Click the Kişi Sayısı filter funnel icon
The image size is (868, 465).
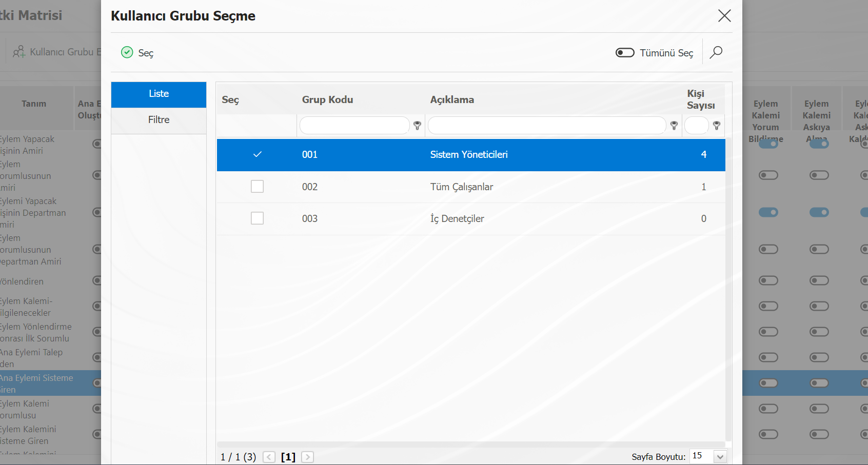(x=717, y=126)
